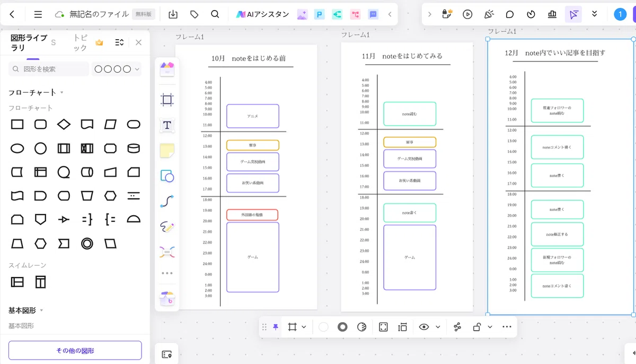This screenshot has height=364, width=636.
Task: Open the timer icon
Action: [x=531, y=14]
